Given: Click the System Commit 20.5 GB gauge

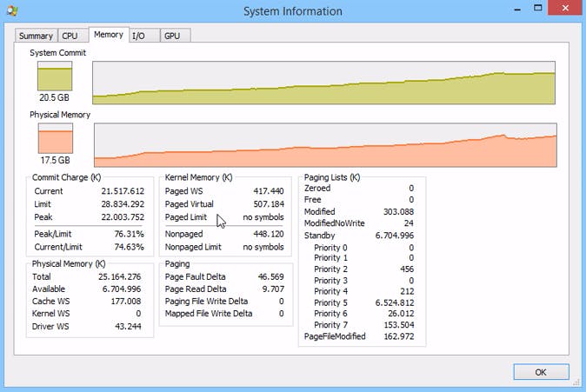Looking at the screenshot, I should pyautogui.click(x=55, y=76).
